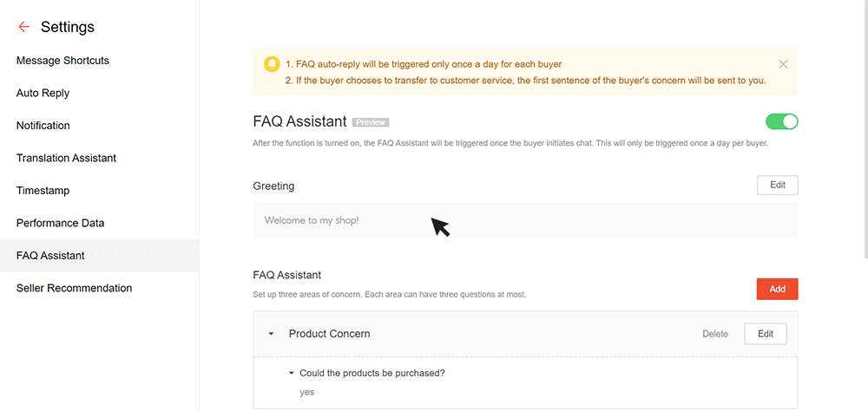Open Seller Recommendation settings
This screenshot has height=411, width=868.
[x=74, y=288]
